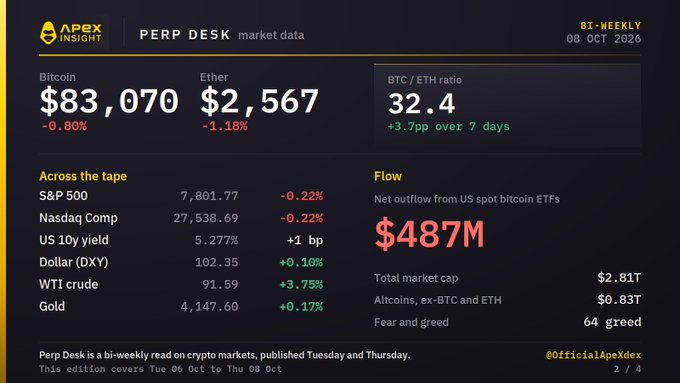Click the Bitcoin price $83,070
Viewport: 680px width, 383px height.
click(x=109, y=101)
